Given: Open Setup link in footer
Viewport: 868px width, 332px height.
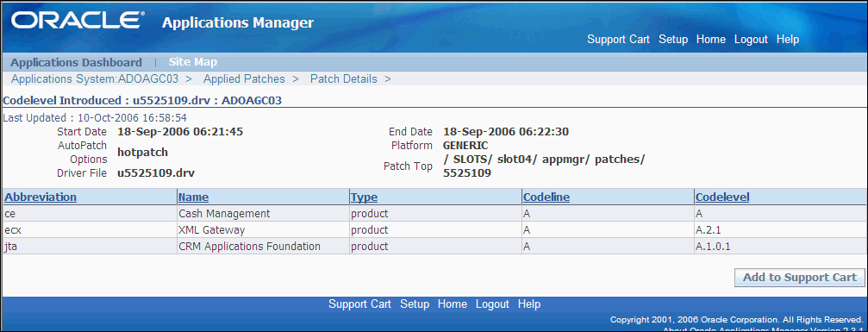Looking at the screenshot, I should pos(415,304).
